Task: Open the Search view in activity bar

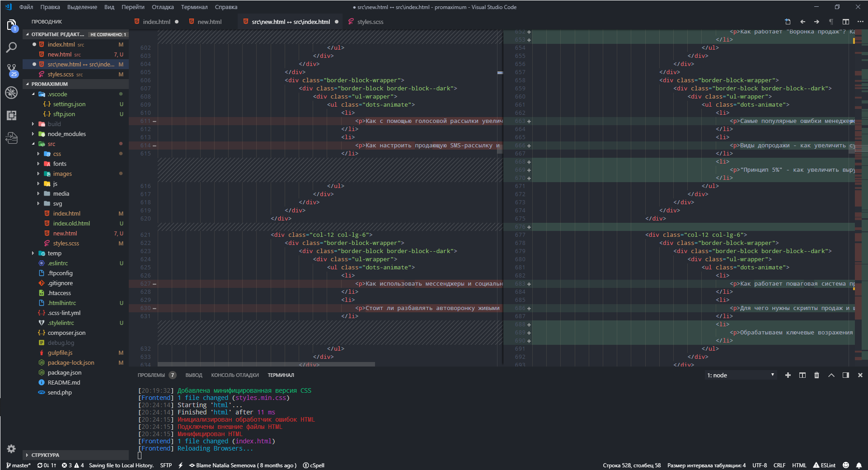Action: click(11, 47)
